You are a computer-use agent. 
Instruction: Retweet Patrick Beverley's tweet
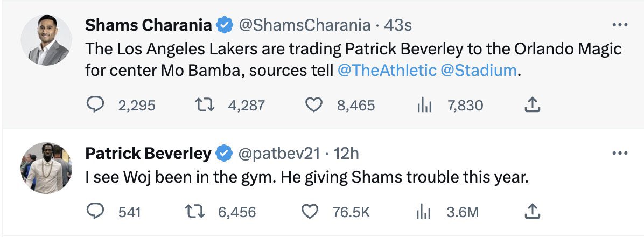coord(195,212)
